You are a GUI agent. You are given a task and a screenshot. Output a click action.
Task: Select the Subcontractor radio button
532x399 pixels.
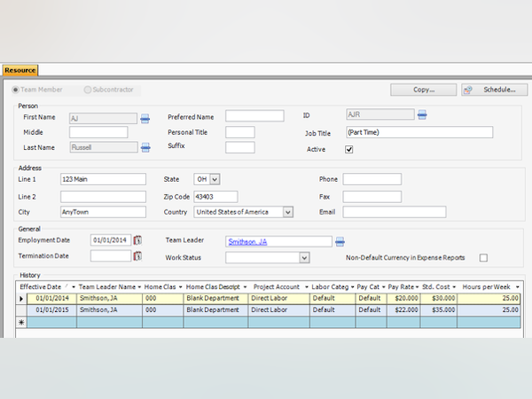point(88,90)
